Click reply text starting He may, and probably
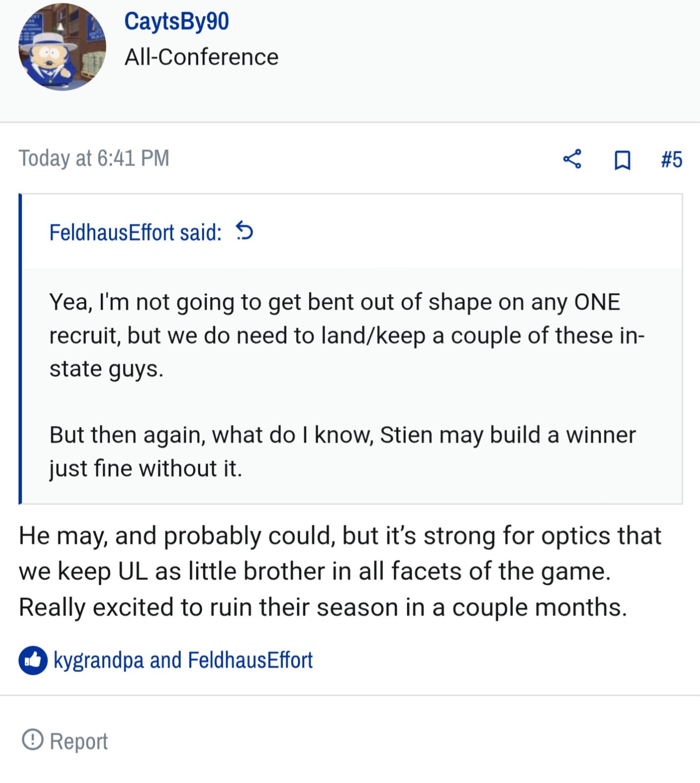This screenshot has width=700, height=783. point(339,553)
